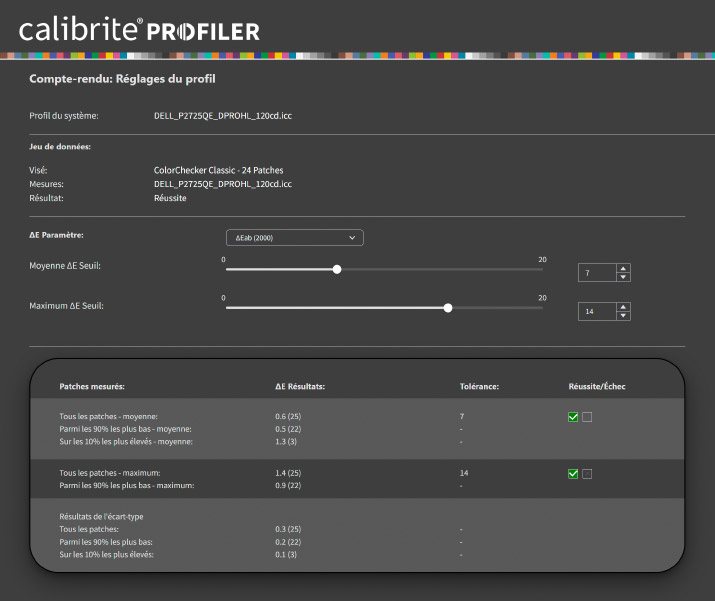Click the Moyenne threshold value field showing 7
Viewport: 715px width, 601px height.
[x=596, y=273]
